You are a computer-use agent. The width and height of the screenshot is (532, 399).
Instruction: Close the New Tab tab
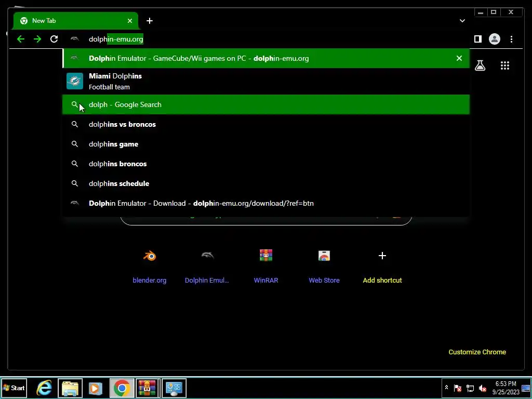point(129,21)
